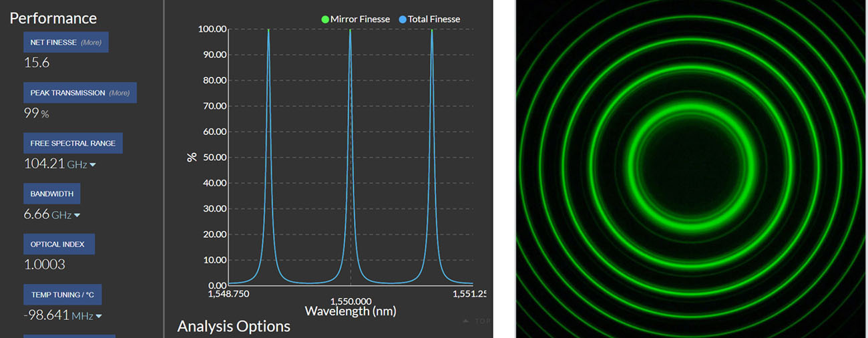Click the blue Total Finesse legend dot

(x=403, y=19)
